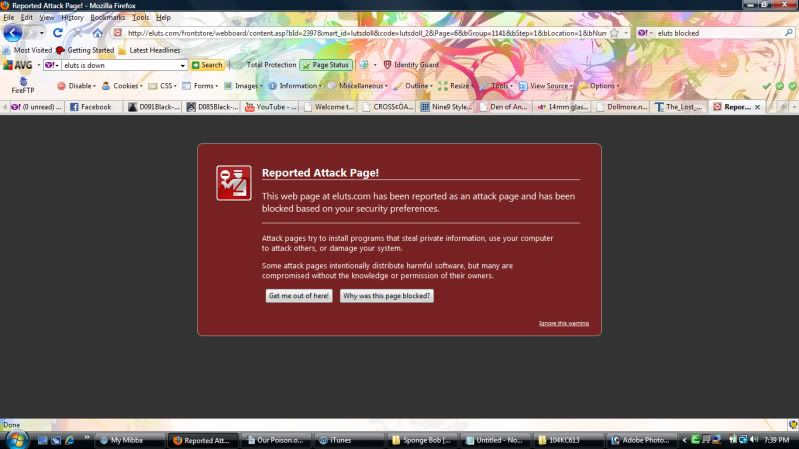Go back with the browser Back arrow
This screenshot has height=449, width=799.
(12, 33)
